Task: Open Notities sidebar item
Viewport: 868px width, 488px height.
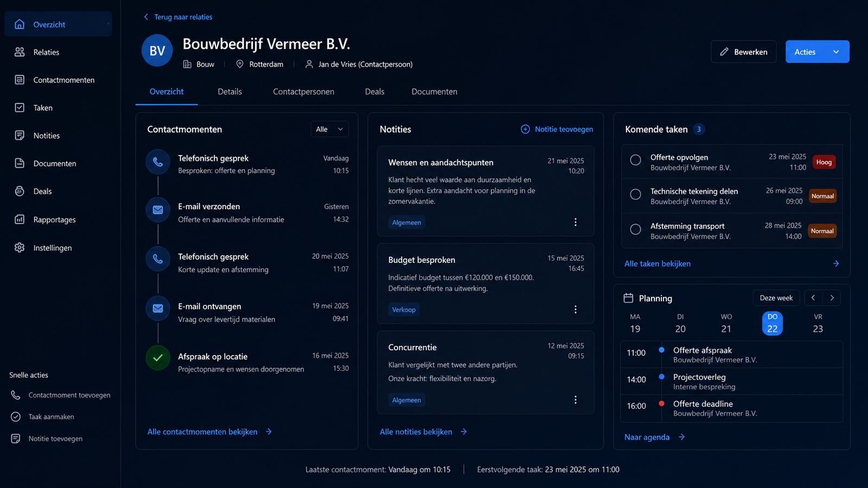Action: tap(58, 136)
